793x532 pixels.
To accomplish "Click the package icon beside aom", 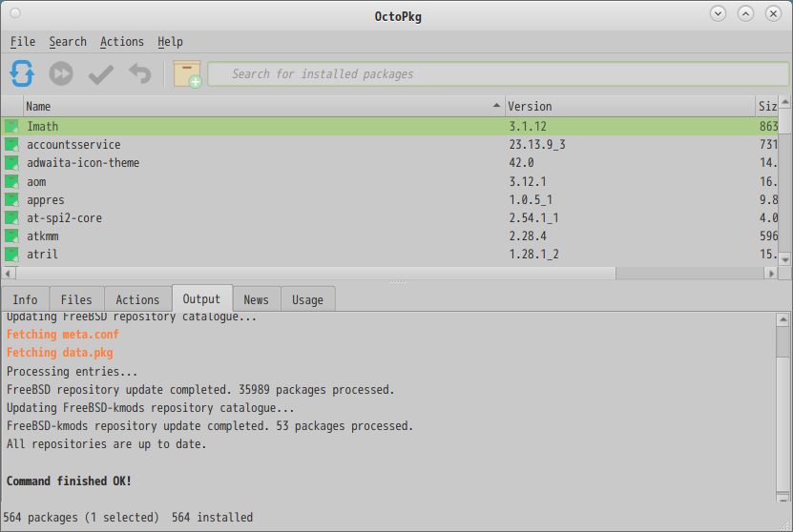I will [11, 181].
